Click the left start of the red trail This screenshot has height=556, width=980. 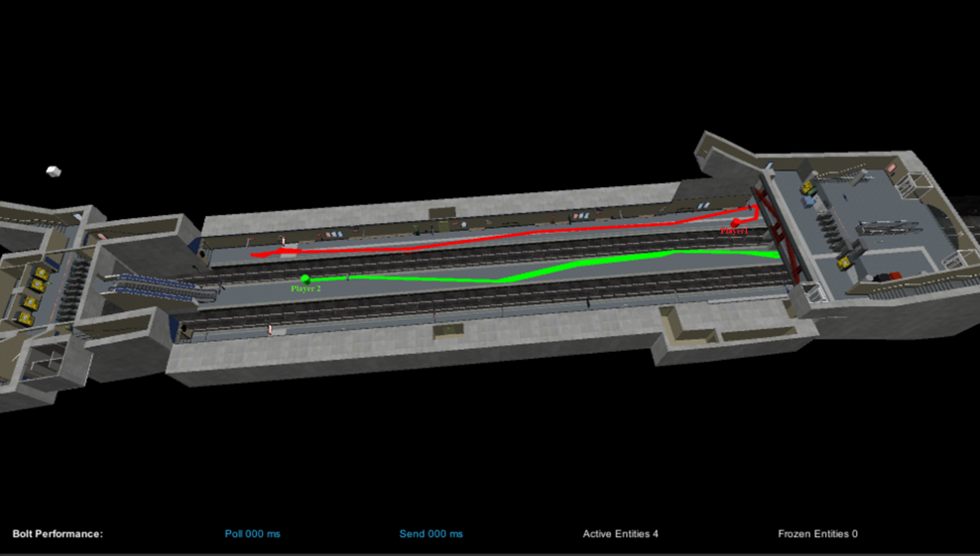256,255
